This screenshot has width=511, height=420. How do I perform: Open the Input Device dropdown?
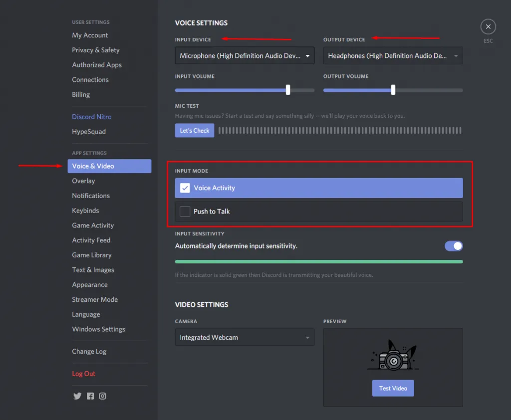[x=245, y=56]
